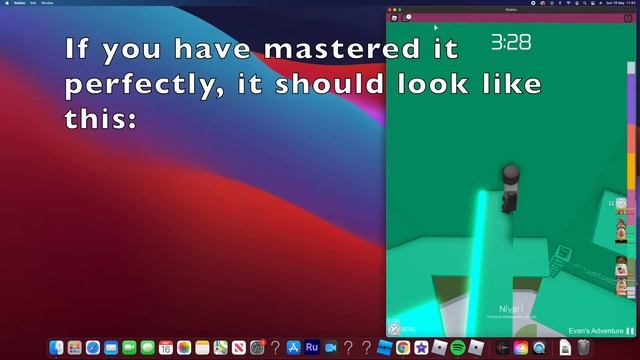
Task: Launch Roblox Studio blue icon in dock
Action: [384, 348]
